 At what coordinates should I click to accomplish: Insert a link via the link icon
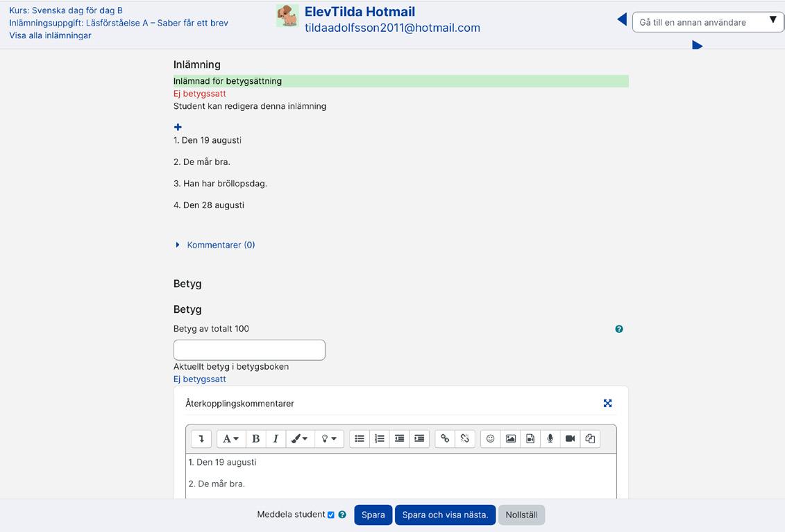click(x=445, y=438)
